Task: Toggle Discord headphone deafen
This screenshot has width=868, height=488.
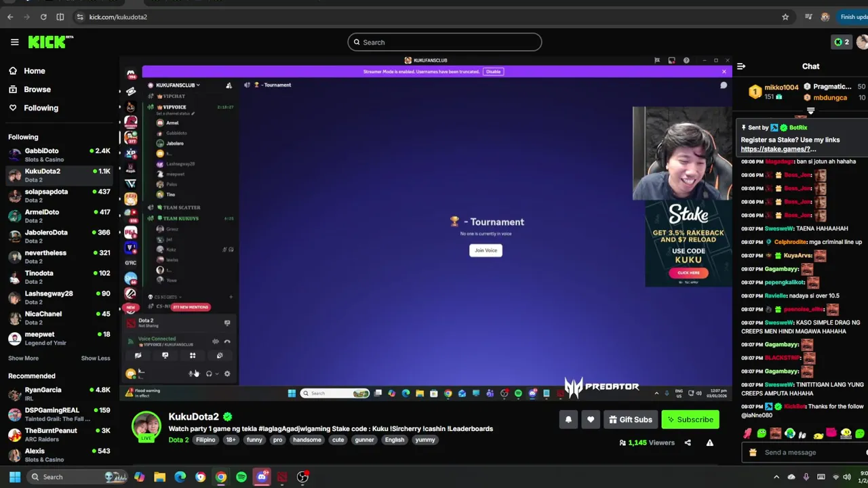Action: point(209,373)
